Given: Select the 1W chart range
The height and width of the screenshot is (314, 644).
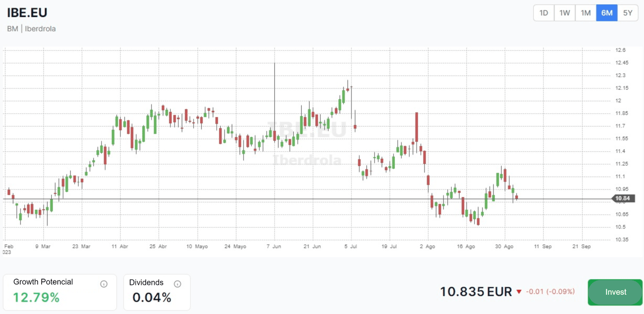Looking at the screenshot, I should point(565,13).
